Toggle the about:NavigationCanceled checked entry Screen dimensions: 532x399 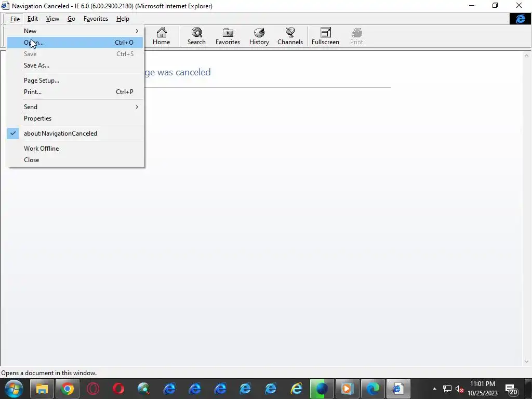coord(75,134)
